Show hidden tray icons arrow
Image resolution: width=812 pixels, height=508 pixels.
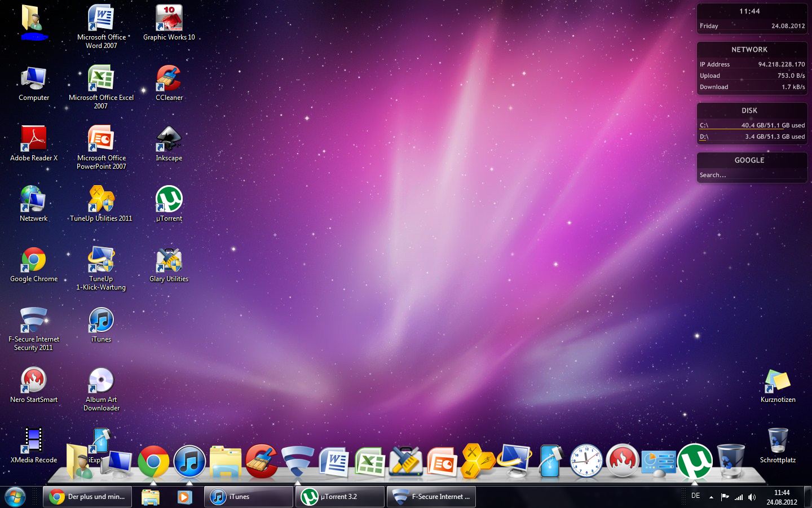[x=711, y=497]
